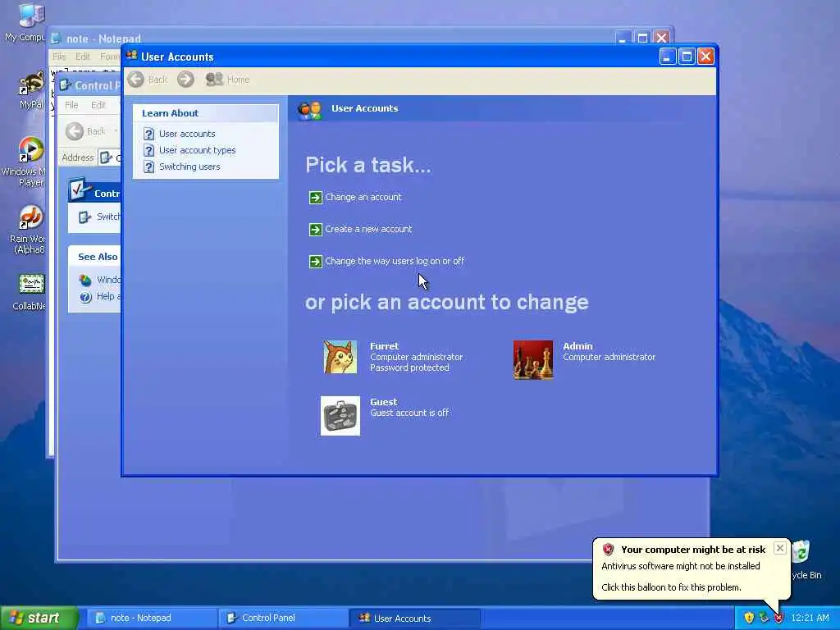Click the Help icon under See Also
The width and height of the screenshot is (840, 630).
85,297
